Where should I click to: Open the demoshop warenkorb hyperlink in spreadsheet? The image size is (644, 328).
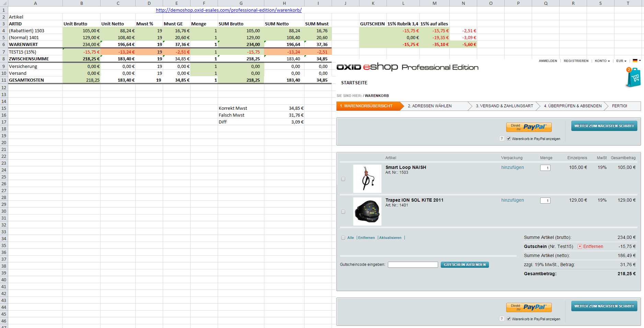(229, 10)
